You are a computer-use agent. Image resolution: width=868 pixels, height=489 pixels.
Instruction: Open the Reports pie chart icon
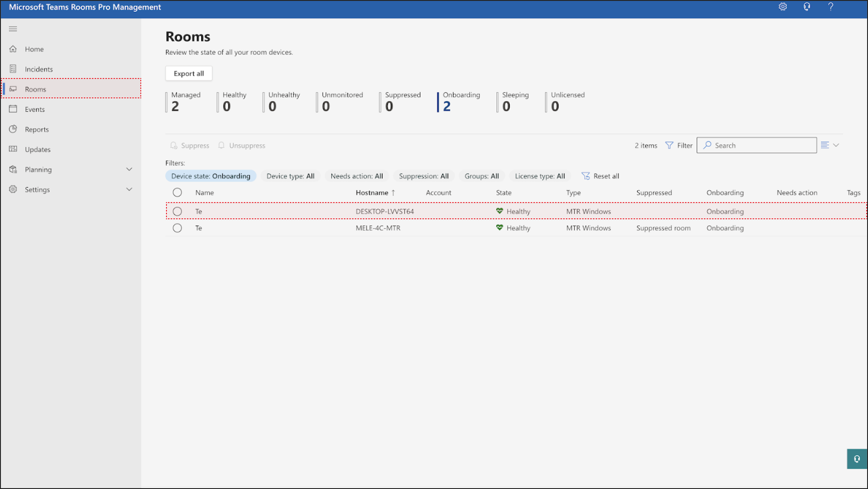(x=13, y=129)
